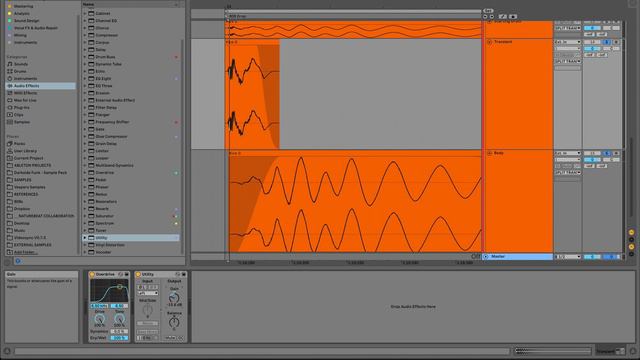Open the SAMPLES folder in Places
640x360 pixels.
pyautogui.click(x=22, y=180)
